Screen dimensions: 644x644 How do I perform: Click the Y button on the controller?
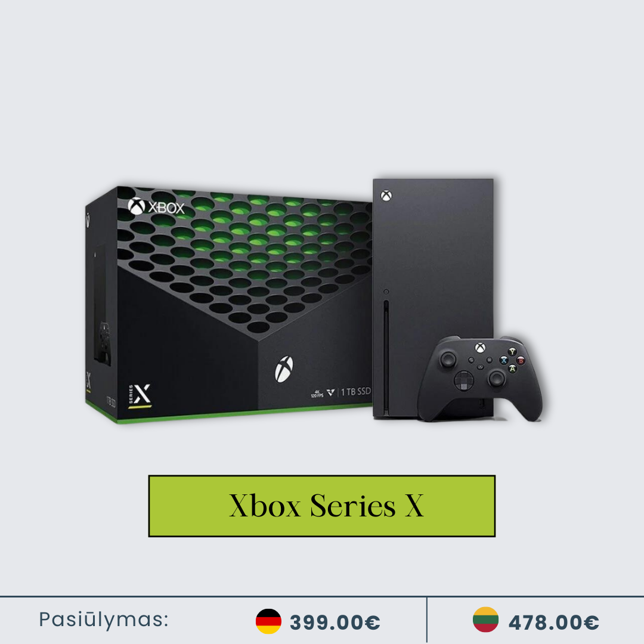click(512, 352)
